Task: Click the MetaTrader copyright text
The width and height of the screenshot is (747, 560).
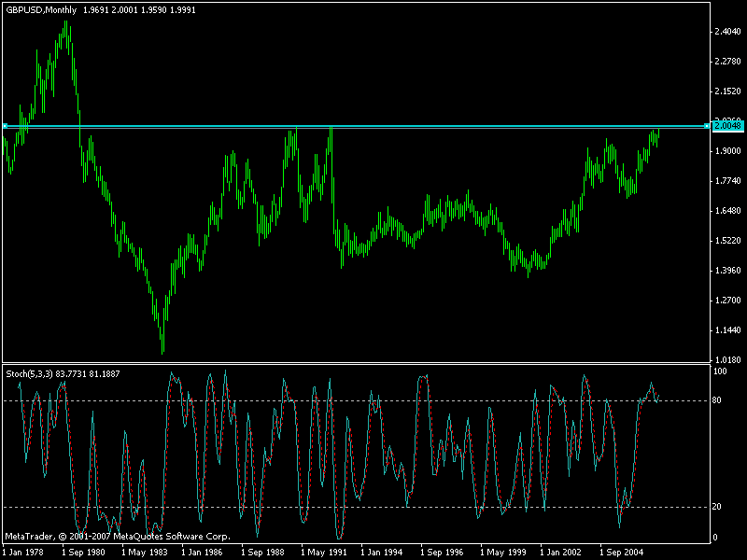Action: (117, 537)
